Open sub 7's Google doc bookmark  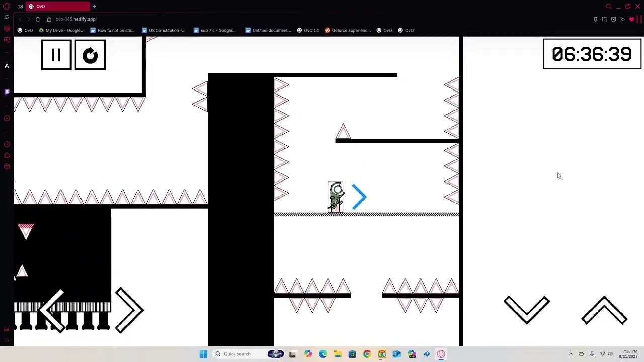coord(215,30)
